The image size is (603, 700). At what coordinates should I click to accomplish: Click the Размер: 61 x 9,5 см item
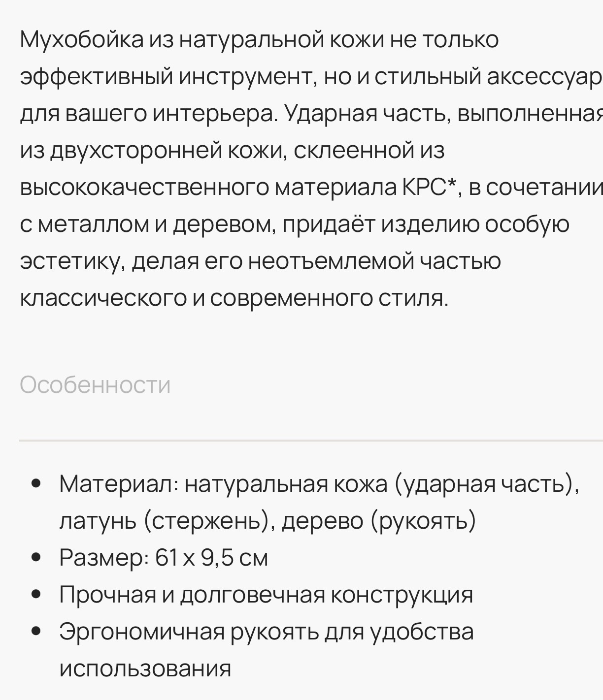click(x=164, y=558)
